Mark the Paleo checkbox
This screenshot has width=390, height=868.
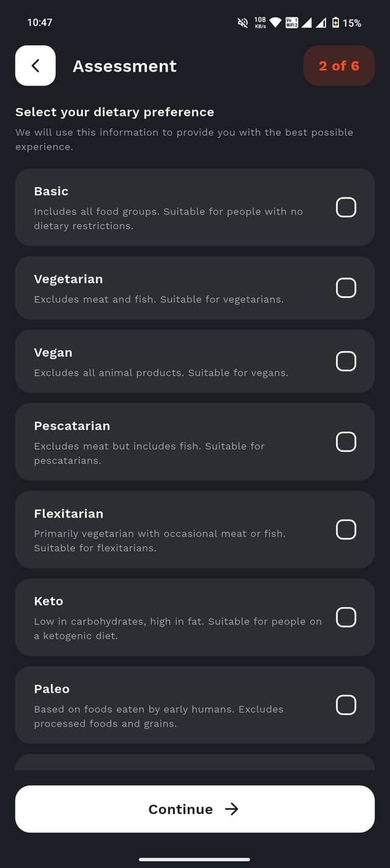[346, 705]
